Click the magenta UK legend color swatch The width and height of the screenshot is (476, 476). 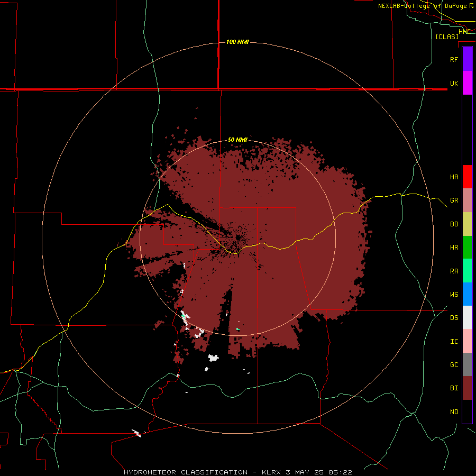[x=467, y=83]
